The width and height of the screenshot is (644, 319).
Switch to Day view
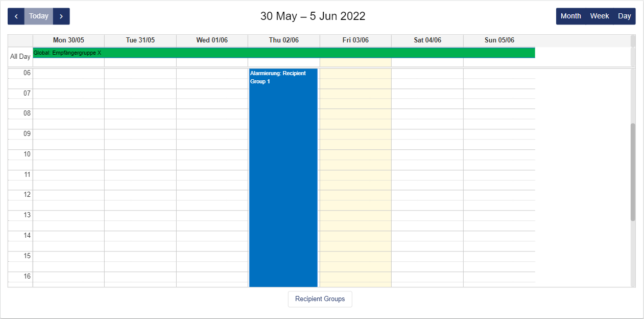click(x=625, y=16)
